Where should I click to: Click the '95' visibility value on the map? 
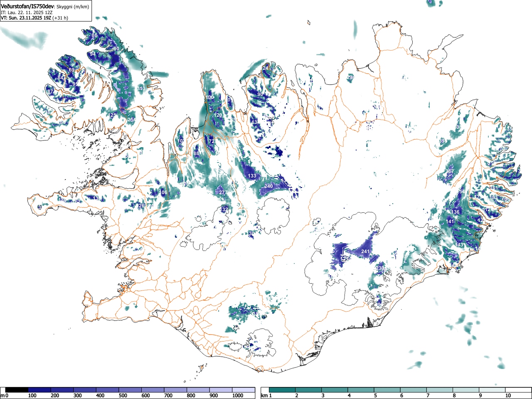point(75,84)
